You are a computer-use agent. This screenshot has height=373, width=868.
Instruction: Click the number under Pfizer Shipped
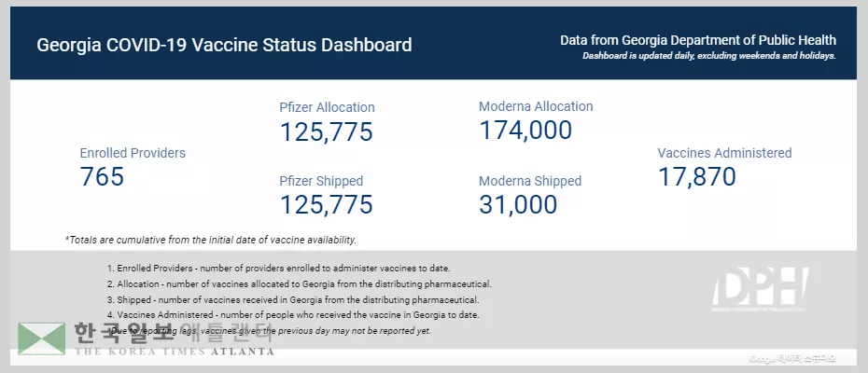coord(326,205)
